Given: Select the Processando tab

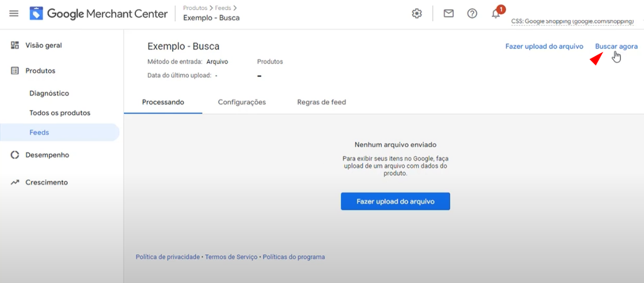Looking at the screenshot, I should tap(163, 102).
